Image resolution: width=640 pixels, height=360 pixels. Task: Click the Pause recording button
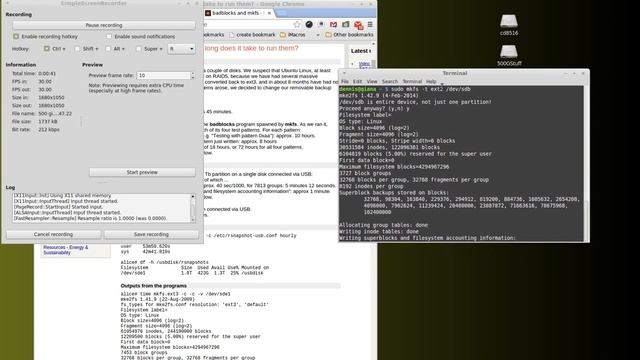click(x=104, y=25)
